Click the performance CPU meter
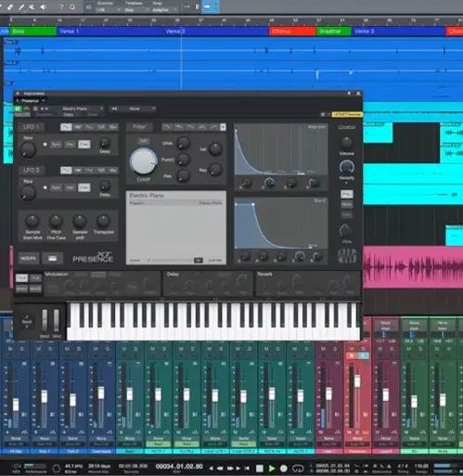 click(x=35, y=466)
